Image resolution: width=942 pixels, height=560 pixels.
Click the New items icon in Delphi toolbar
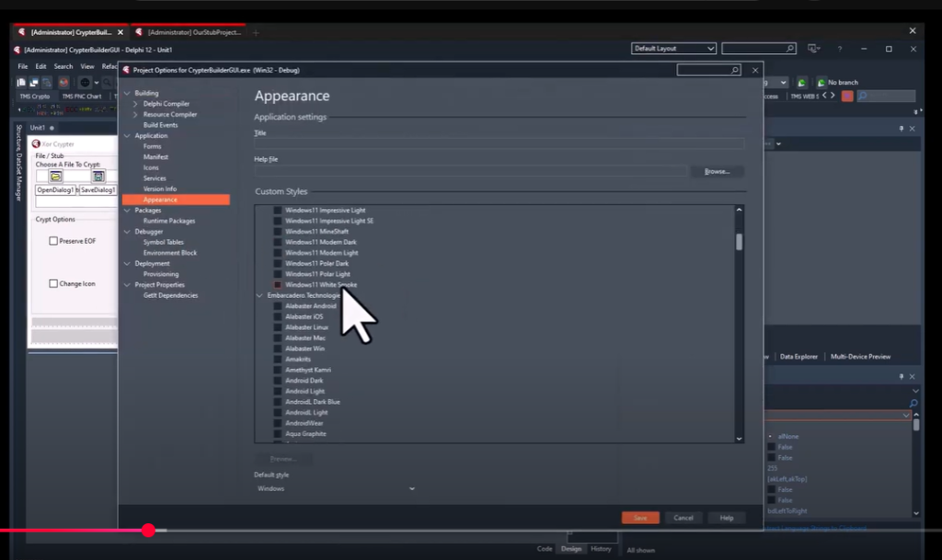(21, 82)
